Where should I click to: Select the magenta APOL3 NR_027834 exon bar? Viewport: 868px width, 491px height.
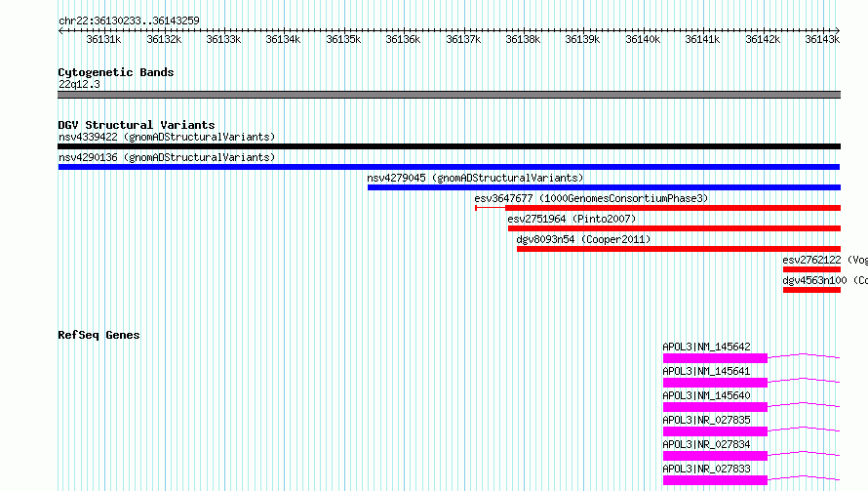tap(715, 456)
